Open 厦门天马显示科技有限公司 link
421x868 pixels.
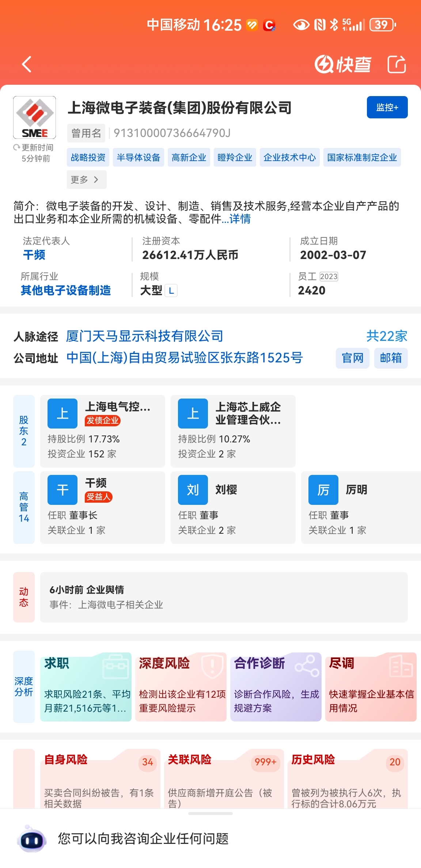point(144,336)
